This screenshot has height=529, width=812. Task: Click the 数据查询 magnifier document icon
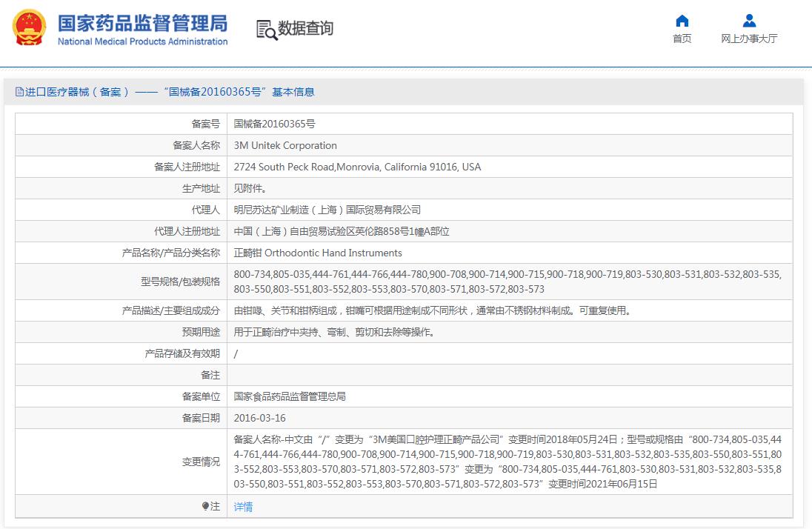[266, 30]
